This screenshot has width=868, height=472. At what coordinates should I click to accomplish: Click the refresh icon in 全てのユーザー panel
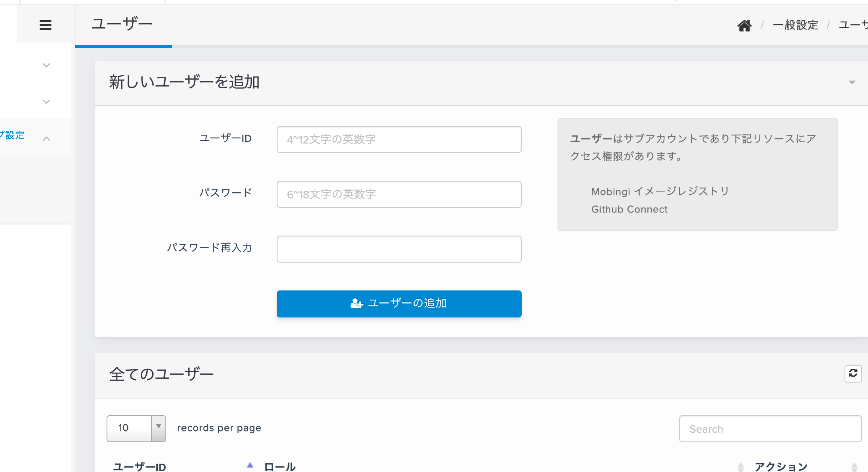[x=853, y=373]
